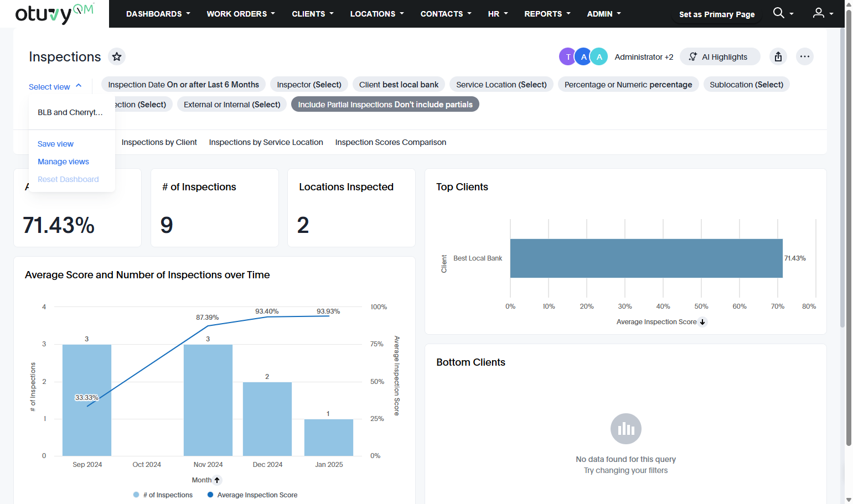
Task: Open the Inspector (Select) filter dropdown
Action: tap(309, 84)
